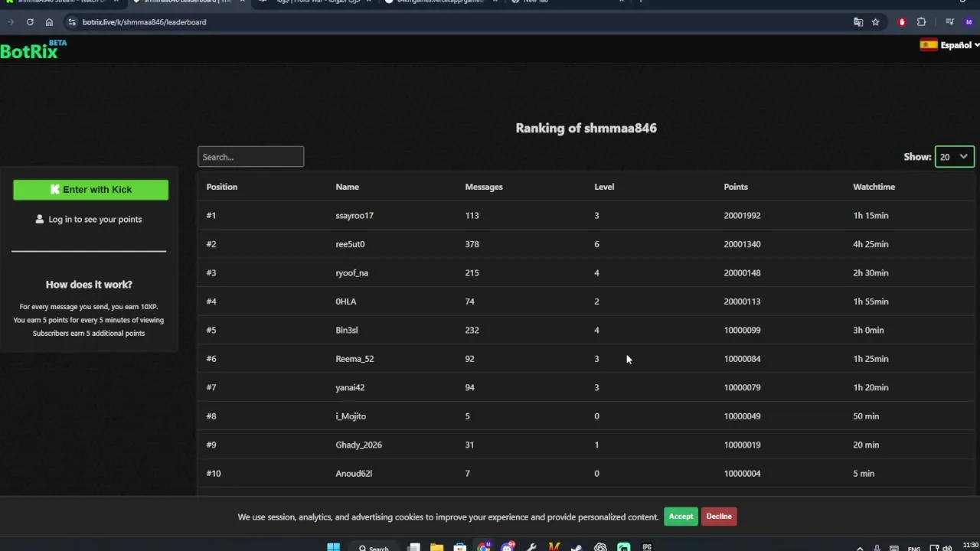This screenshot has height=551, width=980.
Task: Open a new browser tab with plus
Action: coord(641,2)
